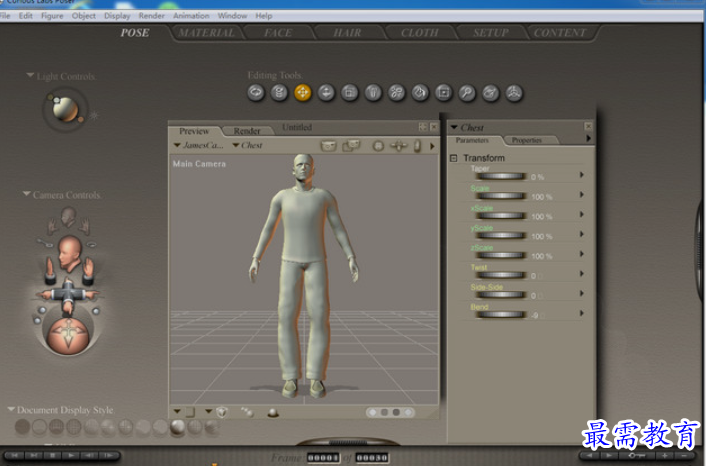This screenshot has height=466, width=706.
Task: Click the Play animation button
Action: [x=71, y=456]
